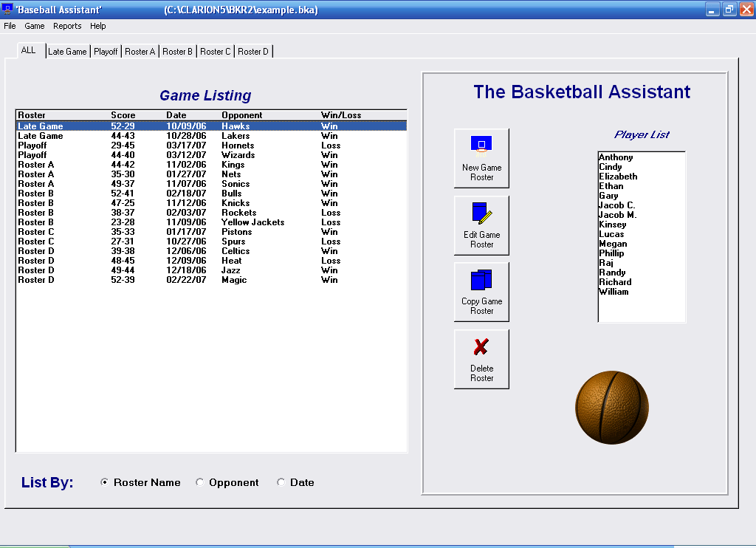
Task: Select the Date sorting radio button
Action: [281, 483]
